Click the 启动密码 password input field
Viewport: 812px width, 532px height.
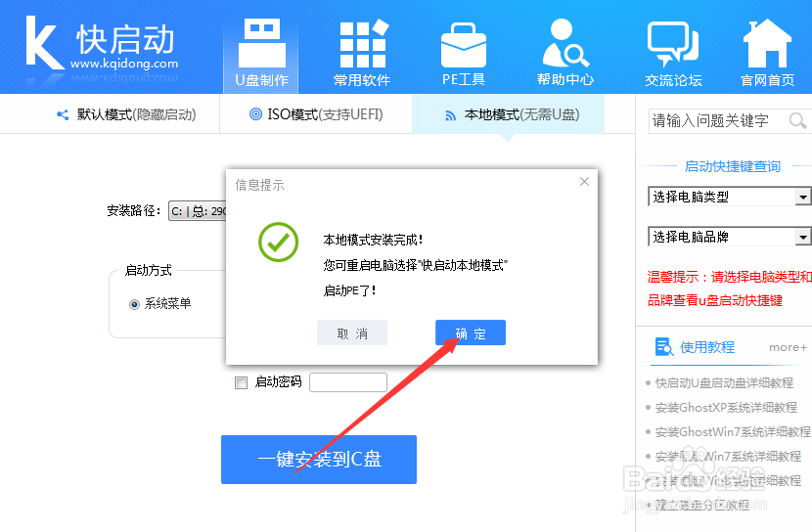click(x=348, y=382)
